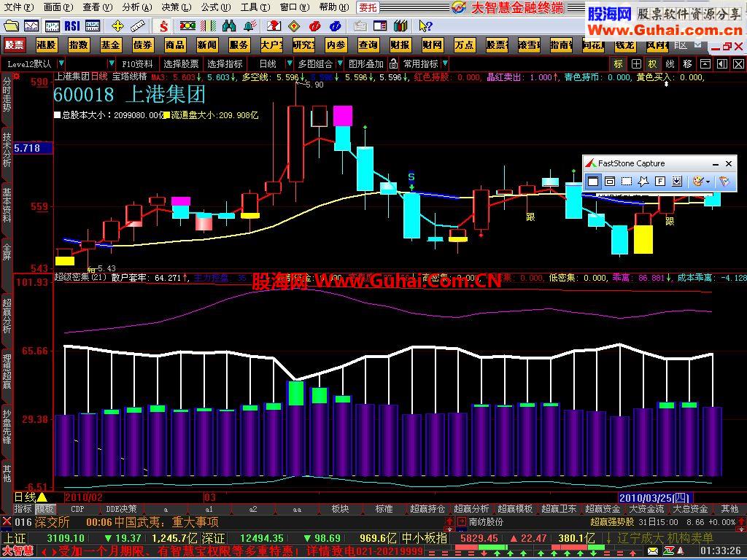747x560 pixels.
Task: Toggle the 线 drawing line button
Action: pos(670,64)
